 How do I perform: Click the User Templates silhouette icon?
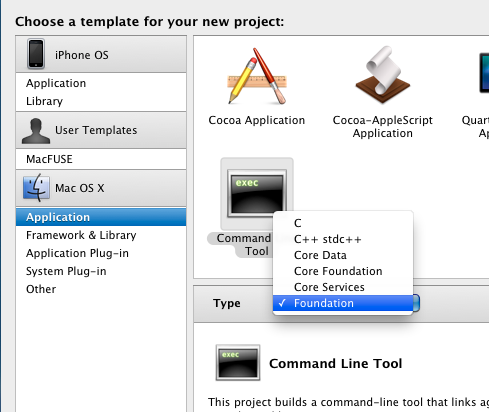click(36, 131)
